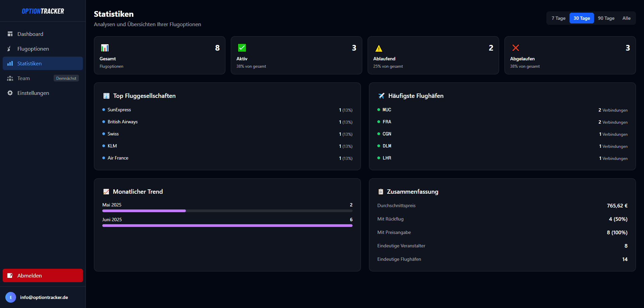Click the MUC airport entry
Screen dimensions: 644x308
(387, 110)
